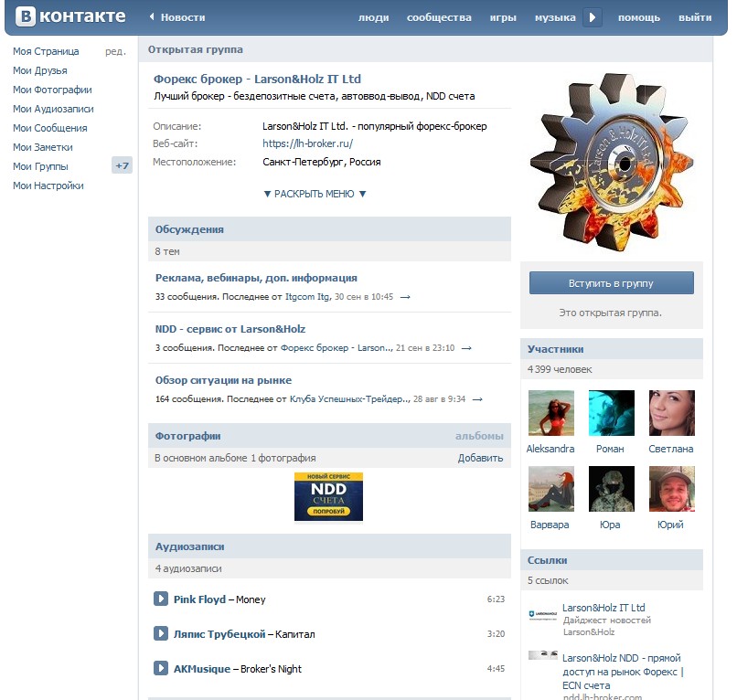Open Мои Заметки in sidebar
Screen dimensions: 737x700
(x=43, y=147)
